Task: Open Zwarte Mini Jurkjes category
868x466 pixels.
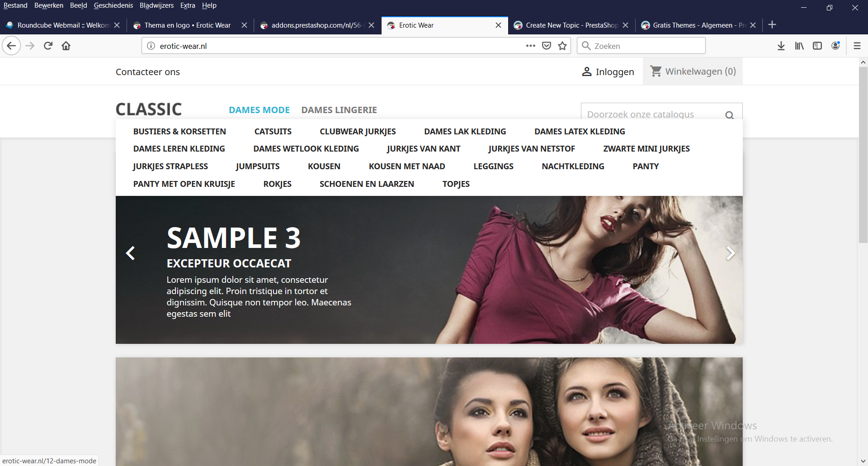Action: [646, 149]
